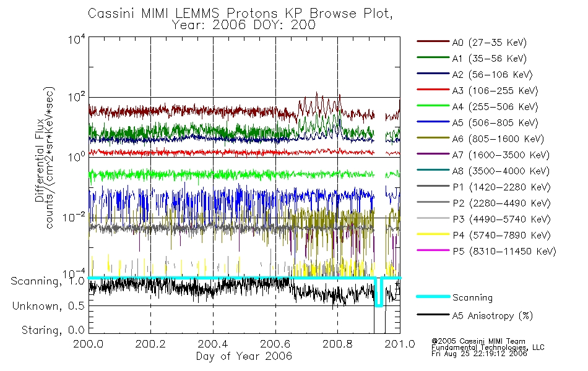This screenshot has width=588, height=371.
Task: Click the black A5 Anisotropy legend line
Action: tap(433, 314)
